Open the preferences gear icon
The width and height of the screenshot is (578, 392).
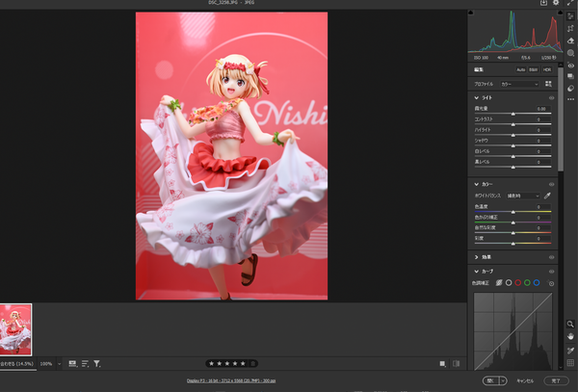(556, 3)
